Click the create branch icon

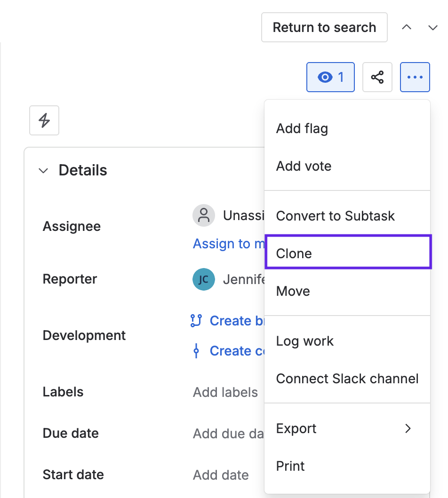(196, 321)
